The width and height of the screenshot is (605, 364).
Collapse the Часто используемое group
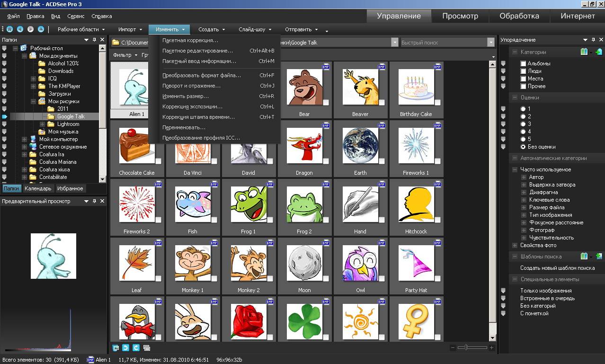tap(515, 169)
